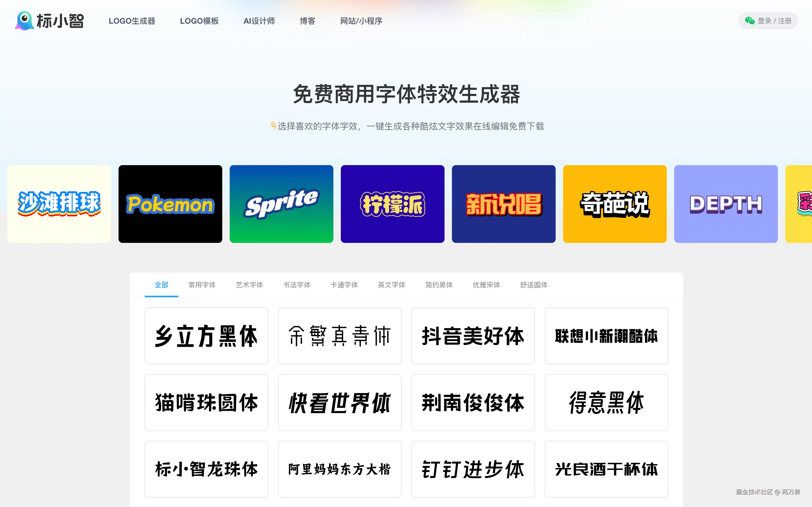Select the 沙滩排球 text effect thumbnail

[59, 204]
